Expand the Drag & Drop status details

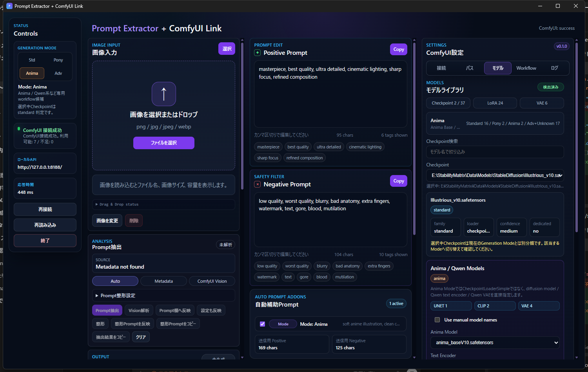point(164,204)
